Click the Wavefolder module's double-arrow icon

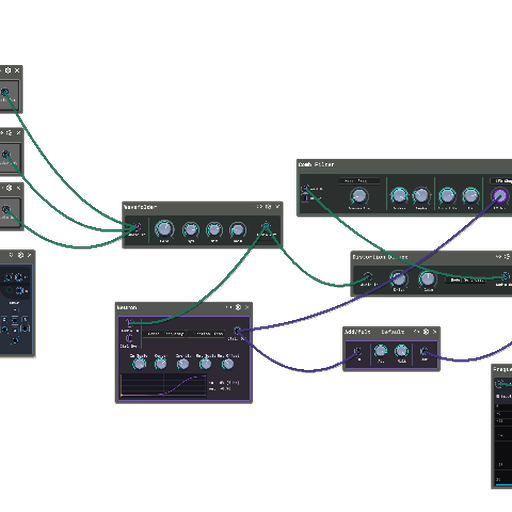(260, 207)
